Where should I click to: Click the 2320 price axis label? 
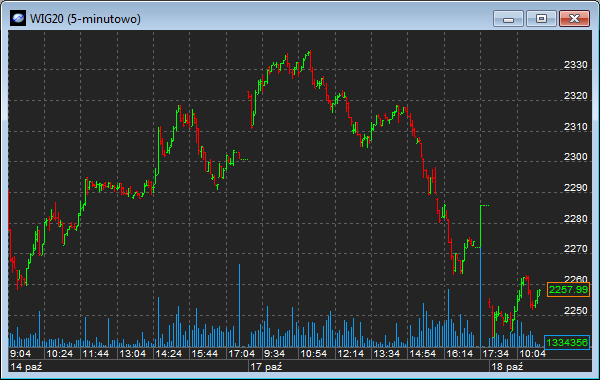pos(576,95)
